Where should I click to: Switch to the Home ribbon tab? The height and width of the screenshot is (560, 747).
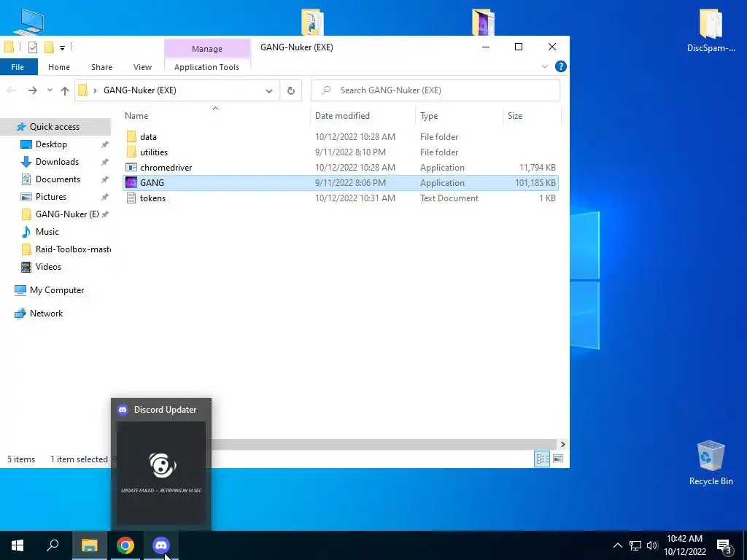[59, 67]
